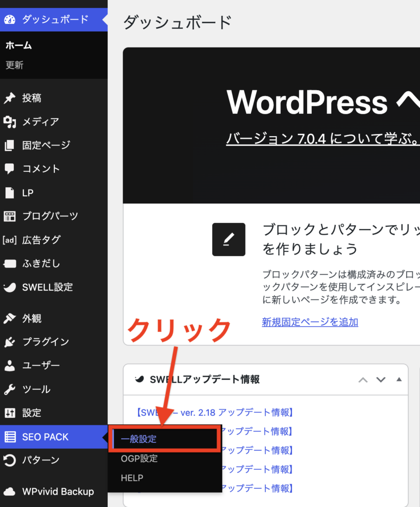420x507 pixels.
Task: Click the list icon beside SEO PACK
Action: coord(10,437)
